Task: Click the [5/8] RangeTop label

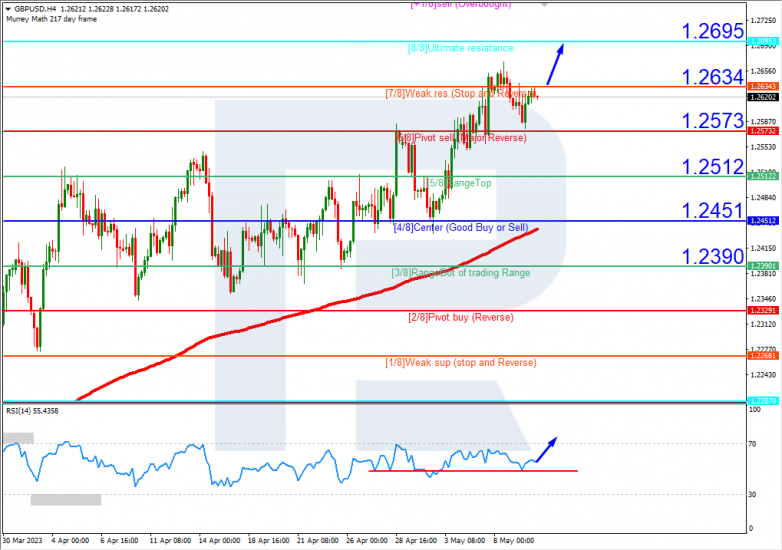Action: click(459, 183)
